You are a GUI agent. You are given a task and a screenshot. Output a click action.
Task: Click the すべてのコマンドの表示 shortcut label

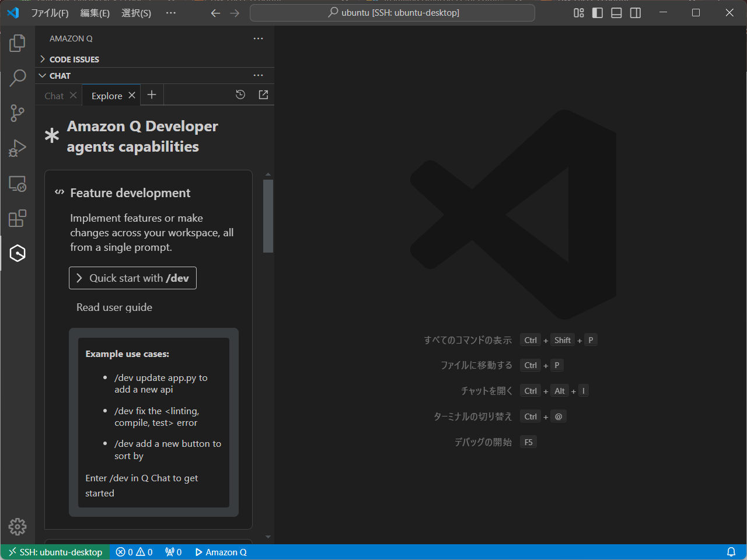467,340
